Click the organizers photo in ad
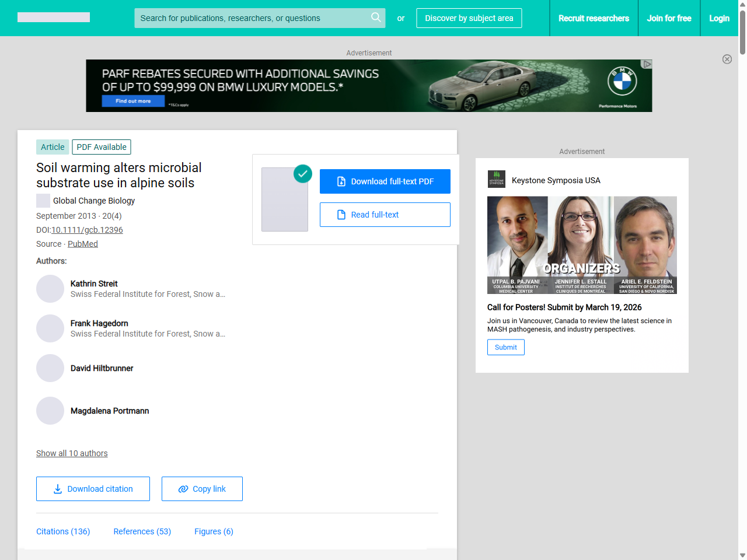This screenshot has height=560, width=747. [x=582, y=245]
